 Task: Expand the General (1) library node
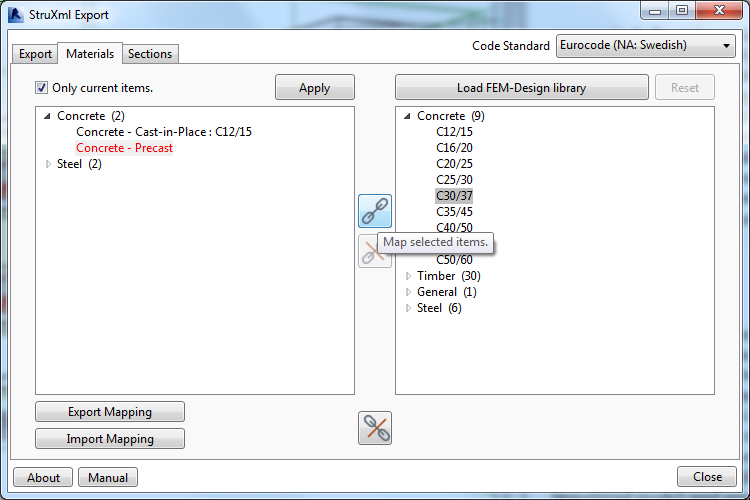[x=408, y=292]
